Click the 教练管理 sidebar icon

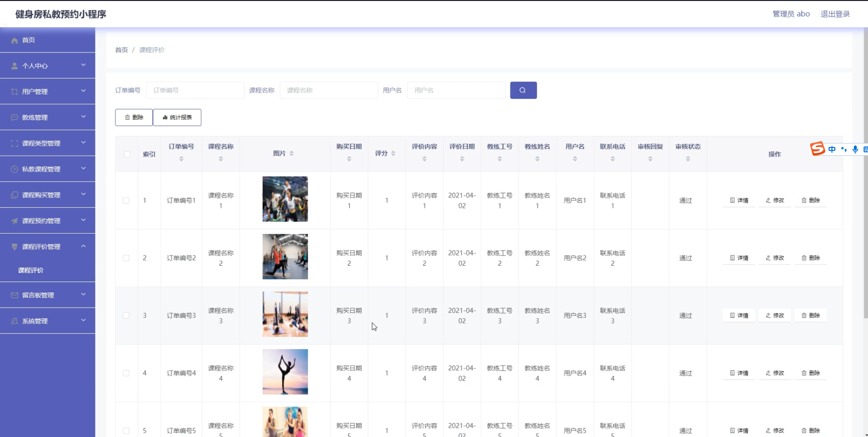click(15, 117)
